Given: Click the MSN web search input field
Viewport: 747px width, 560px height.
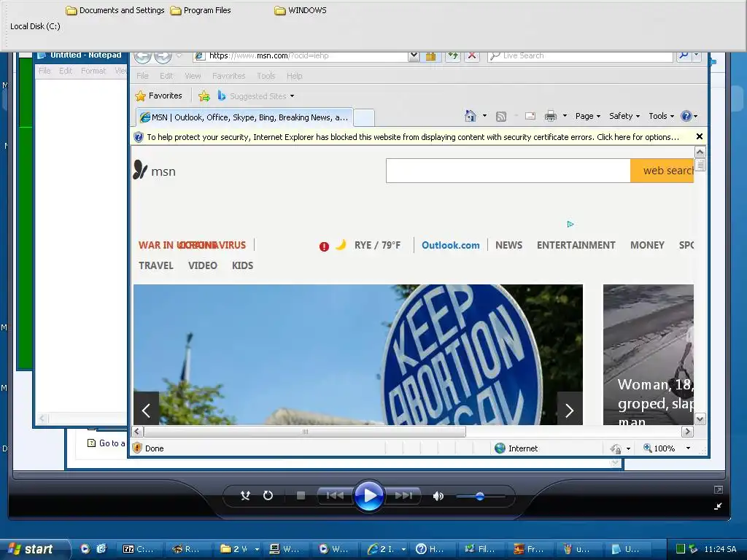Looking at the screenshot, I should coord(508,171).
